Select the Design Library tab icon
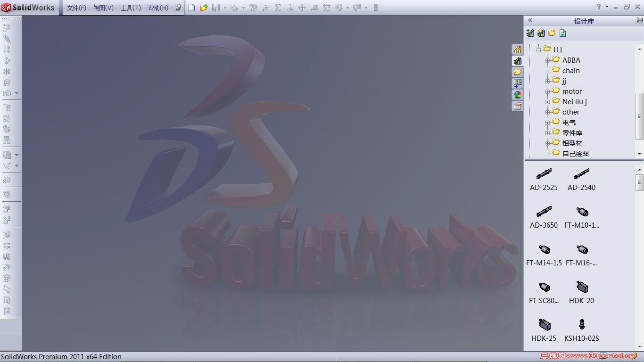This screenshot has height=362, width=644. click(518, 61)
